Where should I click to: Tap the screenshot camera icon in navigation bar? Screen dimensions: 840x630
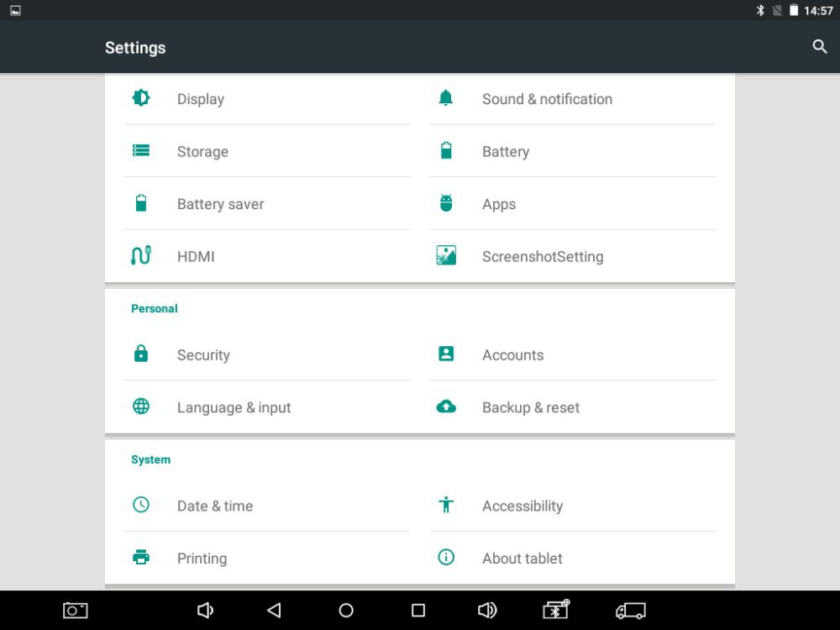coord(76,611)
